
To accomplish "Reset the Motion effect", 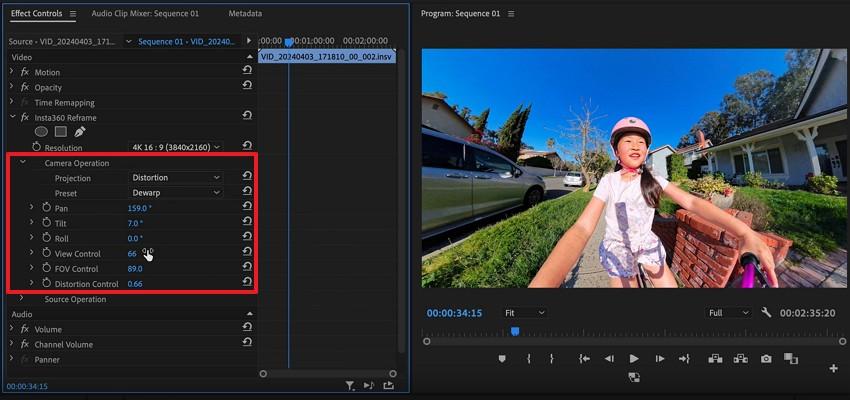I will (x=247, y=70).
